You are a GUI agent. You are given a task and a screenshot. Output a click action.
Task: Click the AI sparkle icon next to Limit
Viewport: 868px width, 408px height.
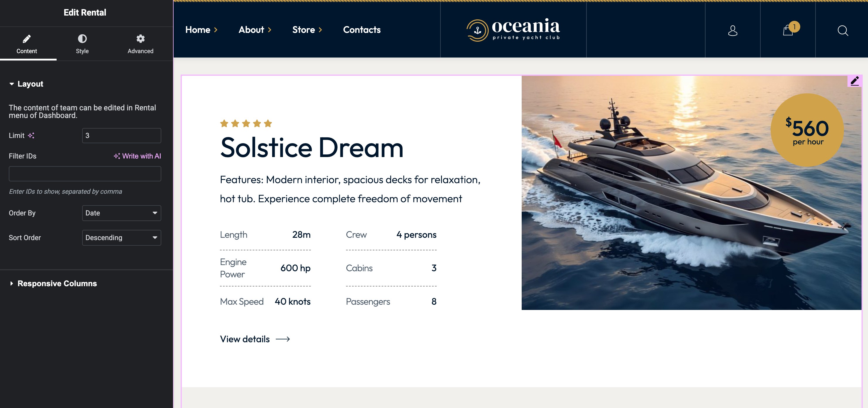tap(31, 136)
